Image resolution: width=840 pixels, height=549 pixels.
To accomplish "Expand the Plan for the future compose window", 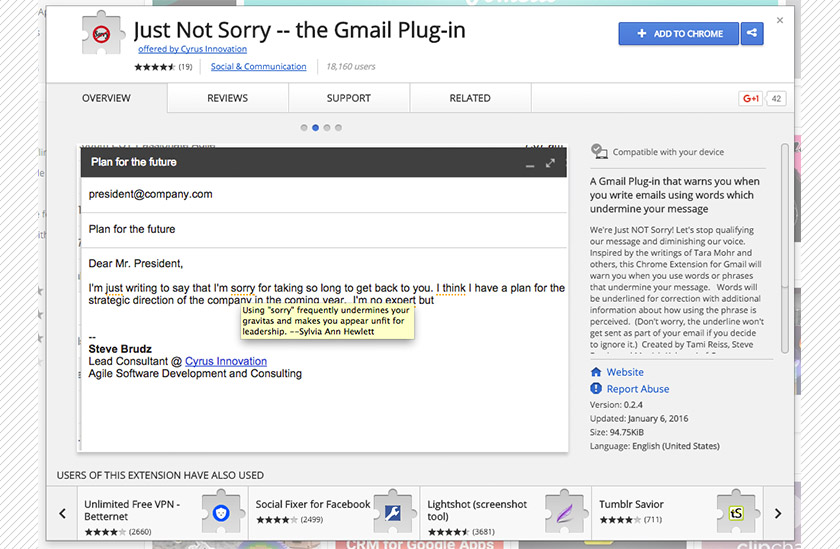I will 550,163.
